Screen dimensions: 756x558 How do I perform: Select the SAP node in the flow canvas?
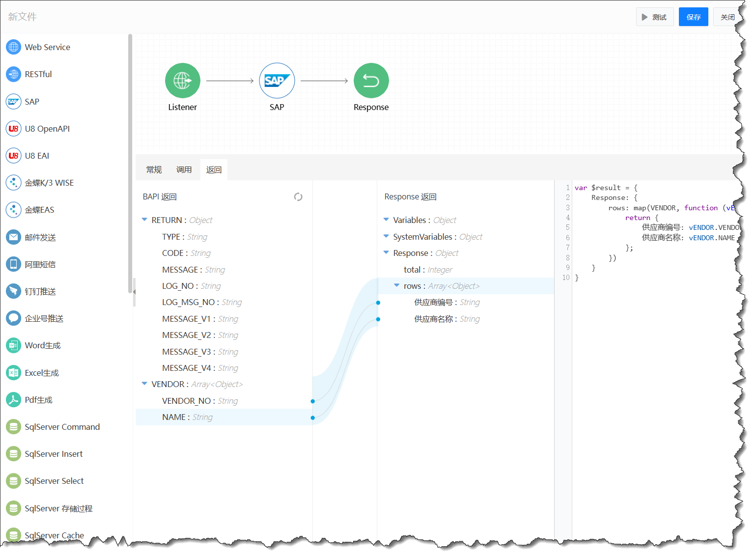coord(277,81)
